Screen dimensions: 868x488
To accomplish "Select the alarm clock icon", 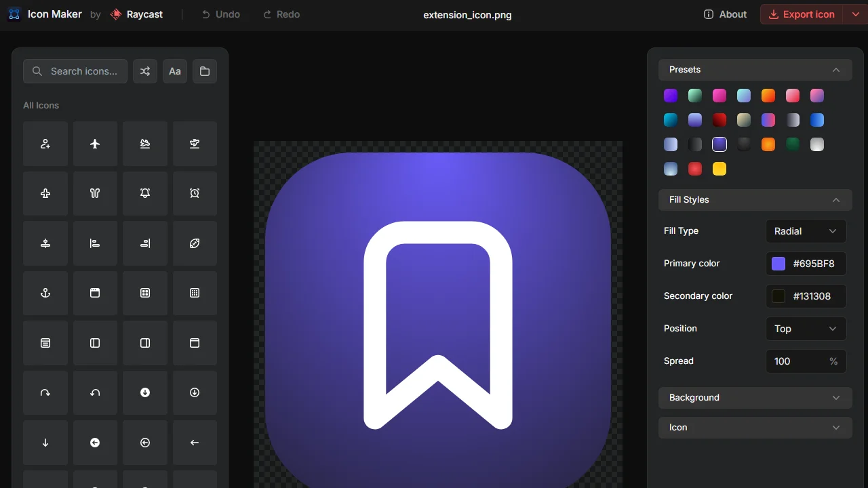I will (x=195, y=193).
